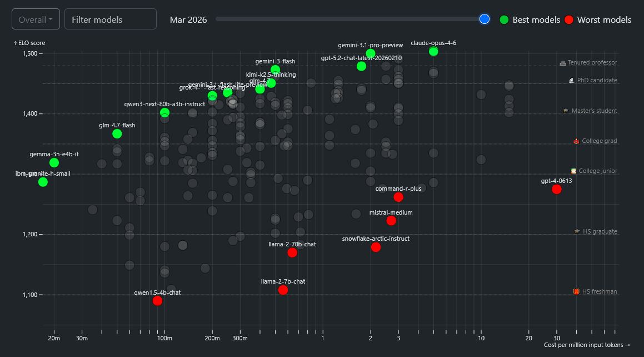
Task: Click the glm-4.7-flash model name label
Action: coord(117,125)
